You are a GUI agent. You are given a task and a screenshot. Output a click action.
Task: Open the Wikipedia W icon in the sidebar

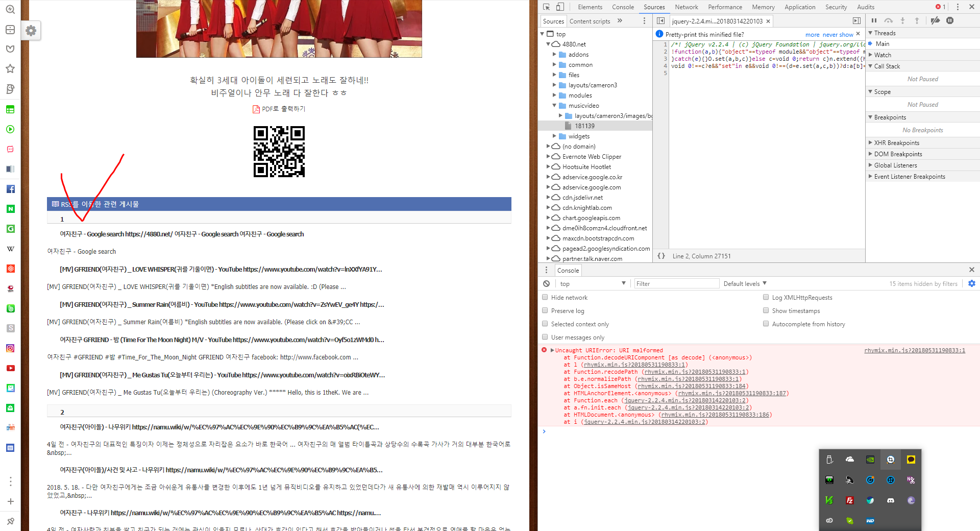tap(10, 249)
